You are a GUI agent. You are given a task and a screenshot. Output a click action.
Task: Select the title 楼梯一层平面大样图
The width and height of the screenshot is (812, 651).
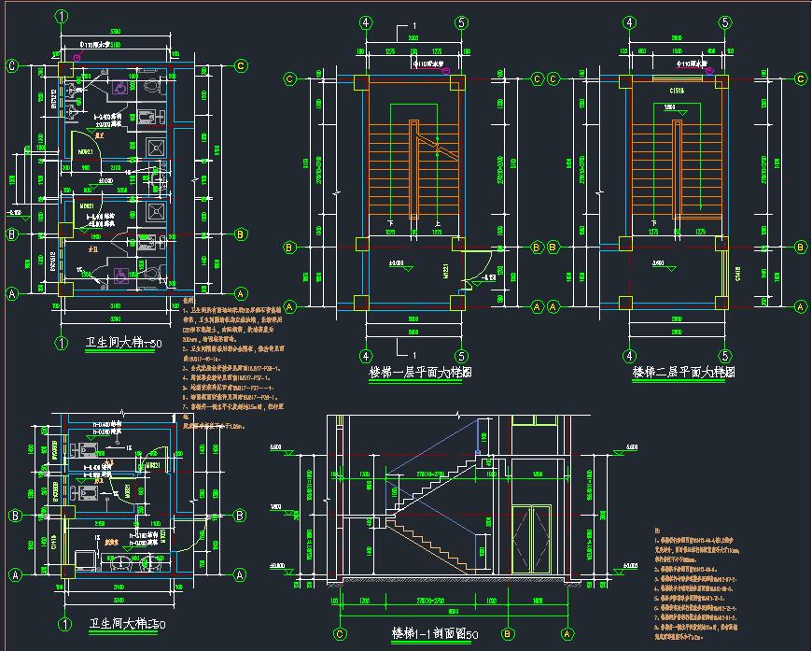coord(419,372)
